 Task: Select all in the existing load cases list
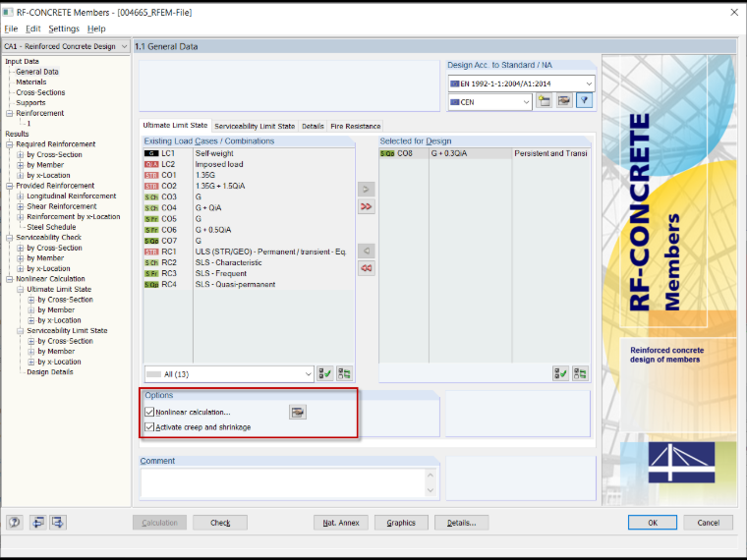325,373
